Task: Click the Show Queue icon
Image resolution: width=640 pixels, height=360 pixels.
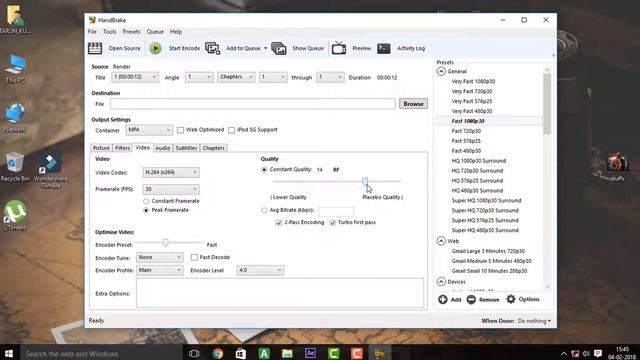Action: point(279,48)
